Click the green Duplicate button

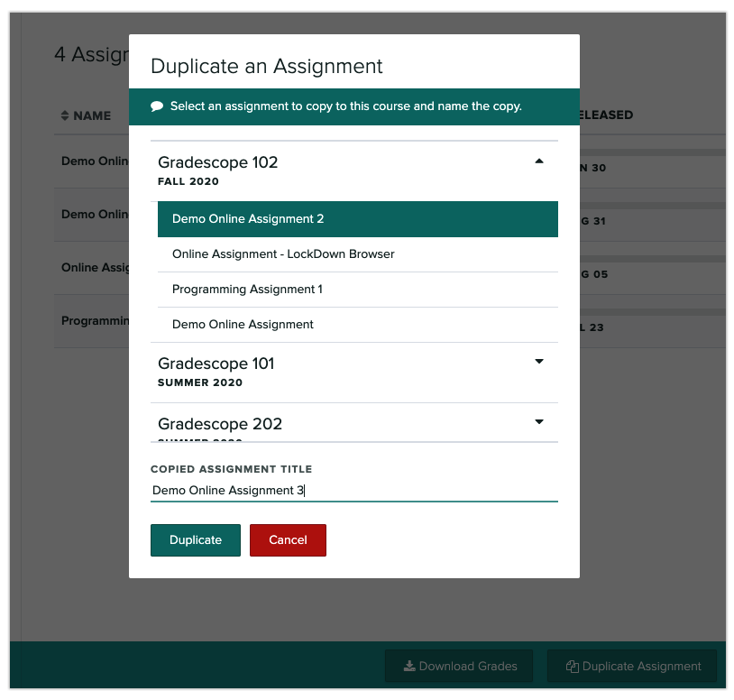pyautogui.click(x=195, y=539)
